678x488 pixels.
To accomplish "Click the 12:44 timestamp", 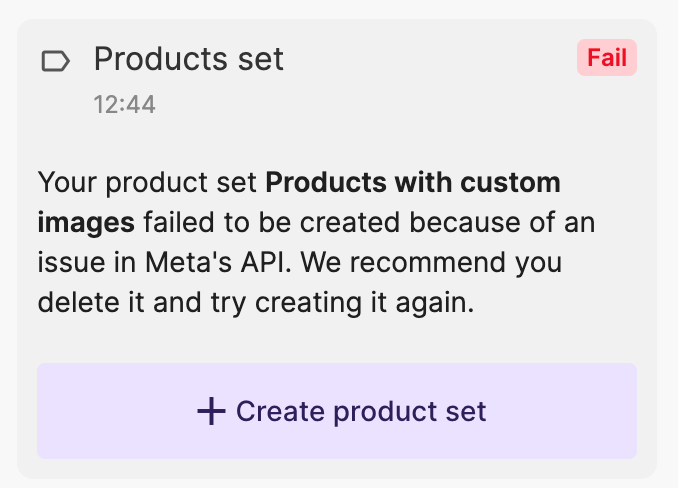I will point(125,105).
